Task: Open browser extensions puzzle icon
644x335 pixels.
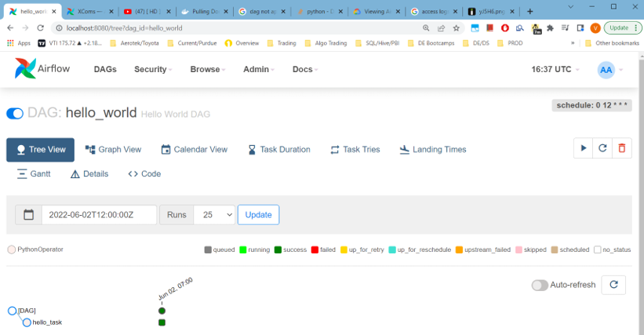Action: (x=551, y=28)
